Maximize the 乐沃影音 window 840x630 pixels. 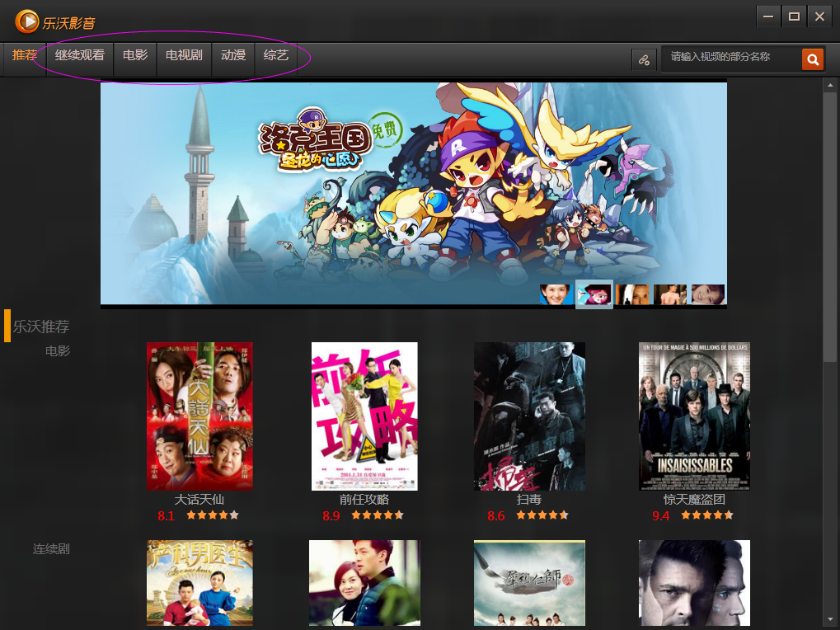(x=794, y=16)
